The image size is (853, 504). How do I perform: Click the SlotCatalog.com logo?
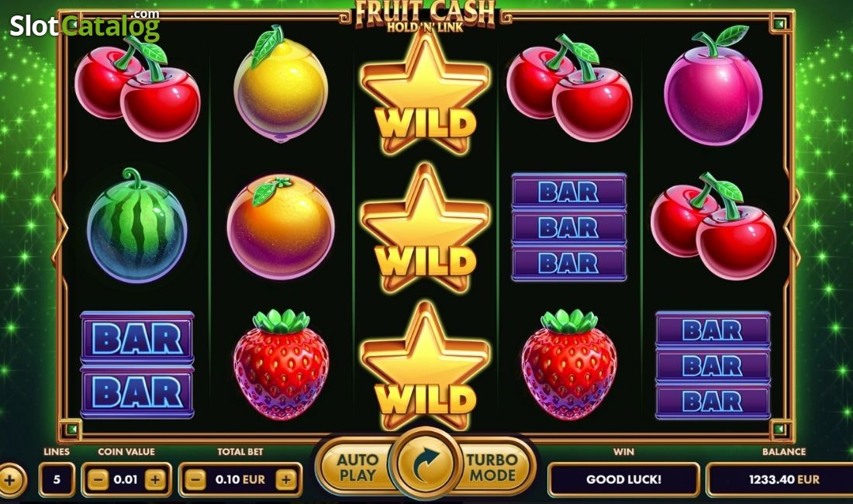pyautogui.click(x=85, y=25)
